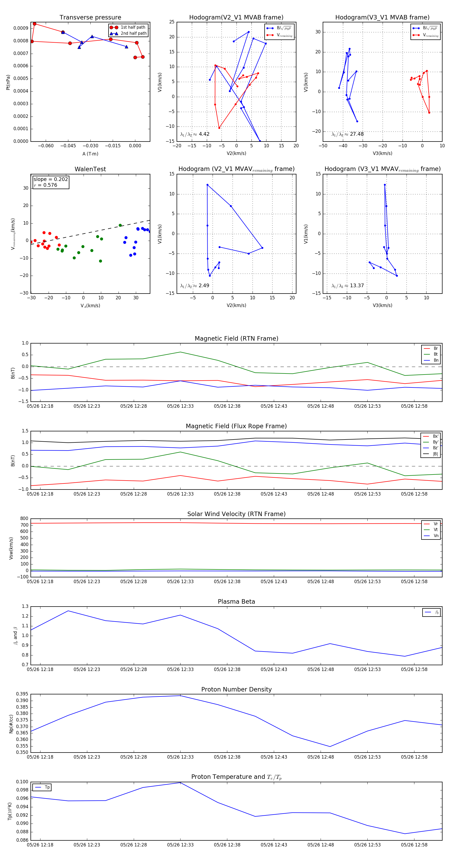
Task: Click the 'r = 0.576' annotation
Action: coord(45,185)
